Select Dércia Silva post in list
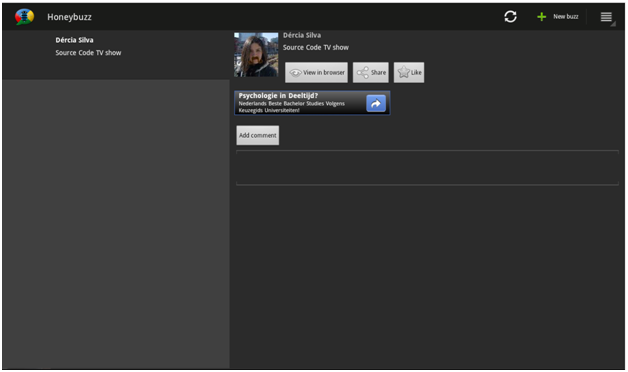Screen dimensions: 628x372 [116, 54]
